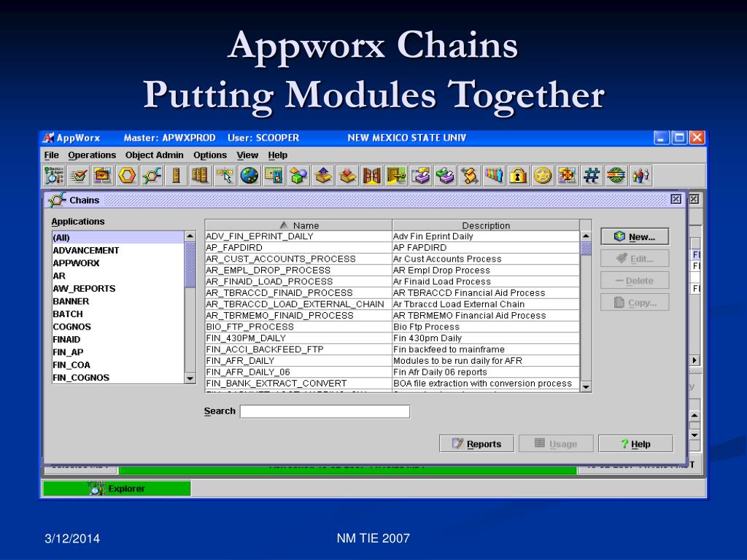Click the printer with green paper icon
The width and height of the screenshot is (747, 560).
(445, 176)
